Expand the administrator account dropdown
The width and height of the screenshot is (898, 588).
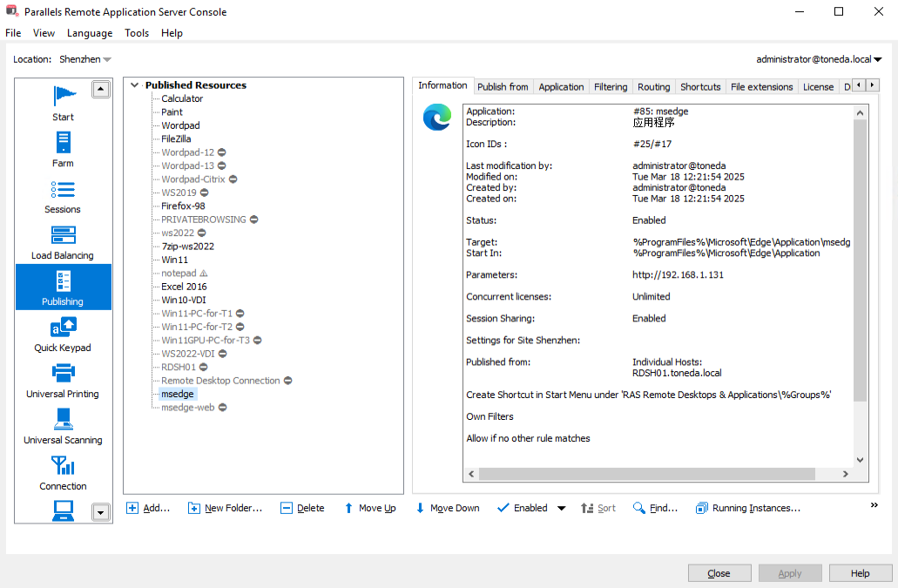pyautogui.click(x=819, y=59)
